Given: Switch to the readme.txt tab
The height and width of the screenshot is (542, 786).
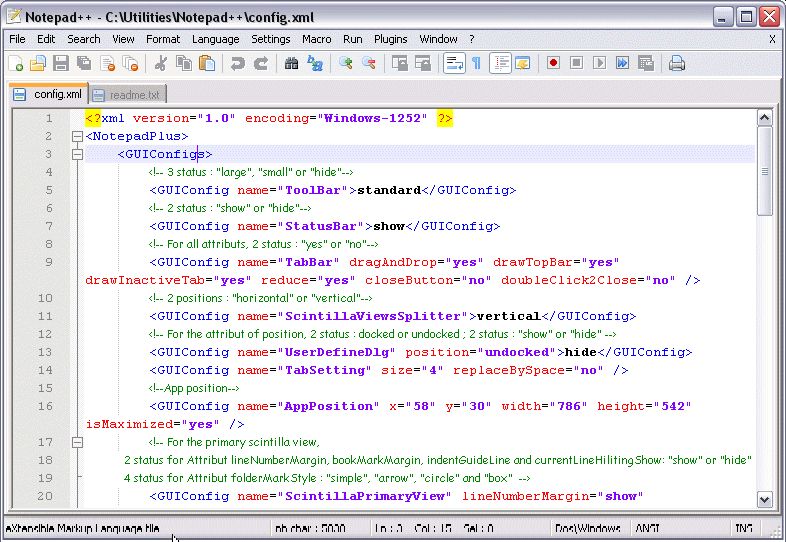Looking at the screenshot, I should point(128,94).
